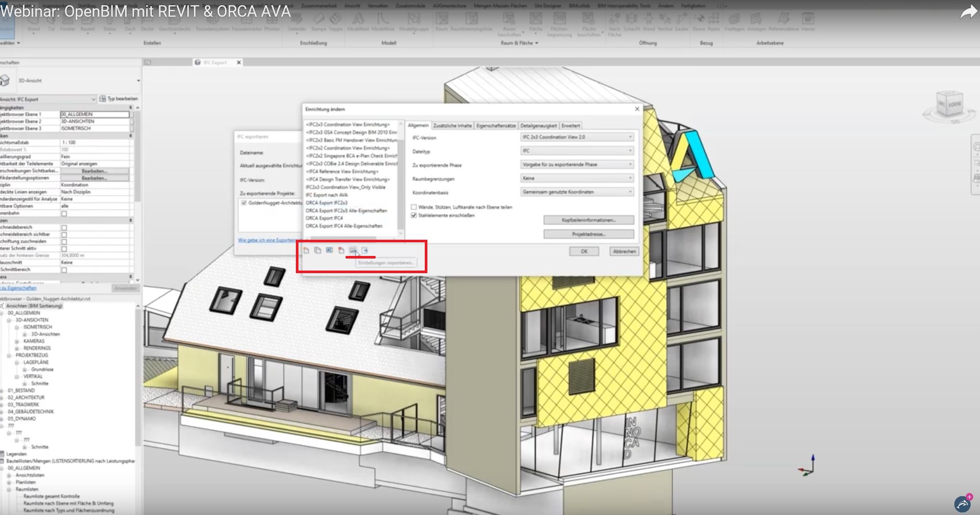Toggle the Schnittbereich checkbox

[x=64, y=270]
